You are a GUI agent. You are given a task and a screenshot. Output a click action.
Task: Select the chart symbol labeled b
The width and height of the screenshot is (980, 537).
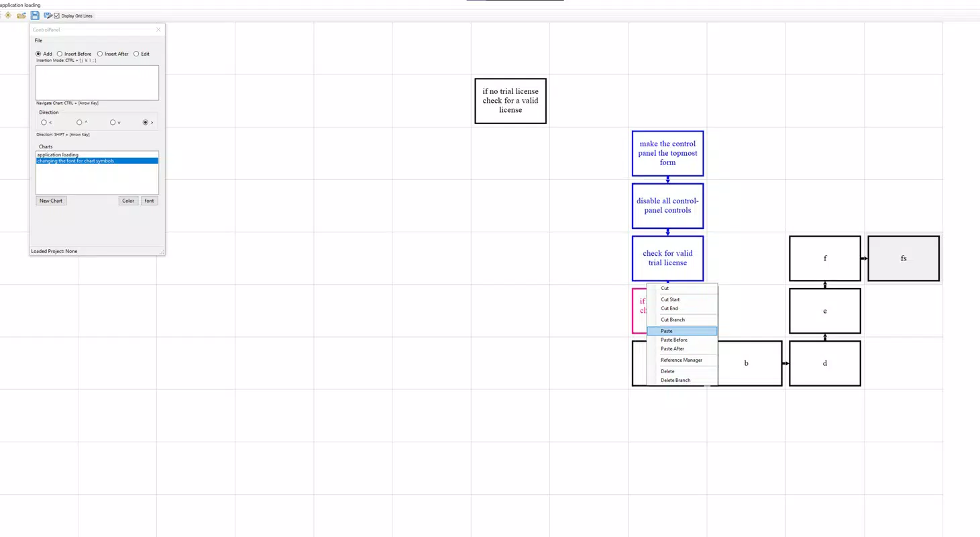click(749, 363)
